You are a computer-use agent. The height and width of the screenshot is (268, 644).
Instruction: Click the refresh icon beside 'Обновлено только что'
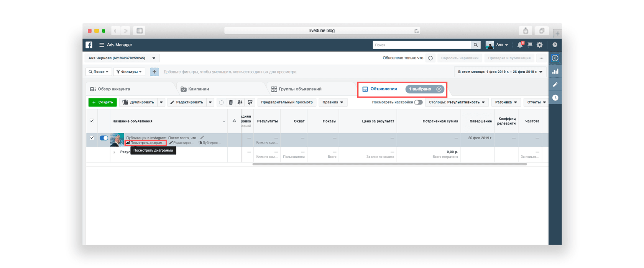point(430,58)
